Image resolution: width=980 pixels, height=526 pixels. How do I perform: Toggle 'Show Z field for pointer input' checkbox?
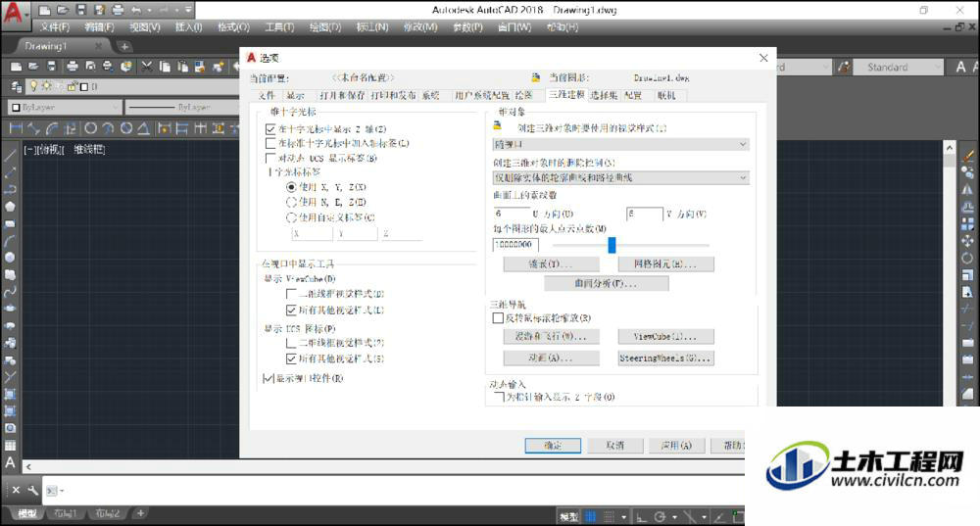(500, 397)
